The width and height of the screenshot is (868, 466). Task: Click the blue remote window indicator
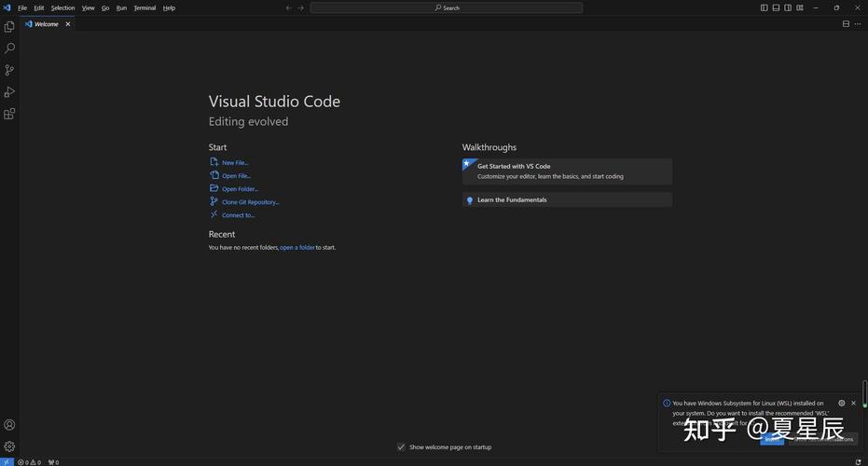[7, 462]
